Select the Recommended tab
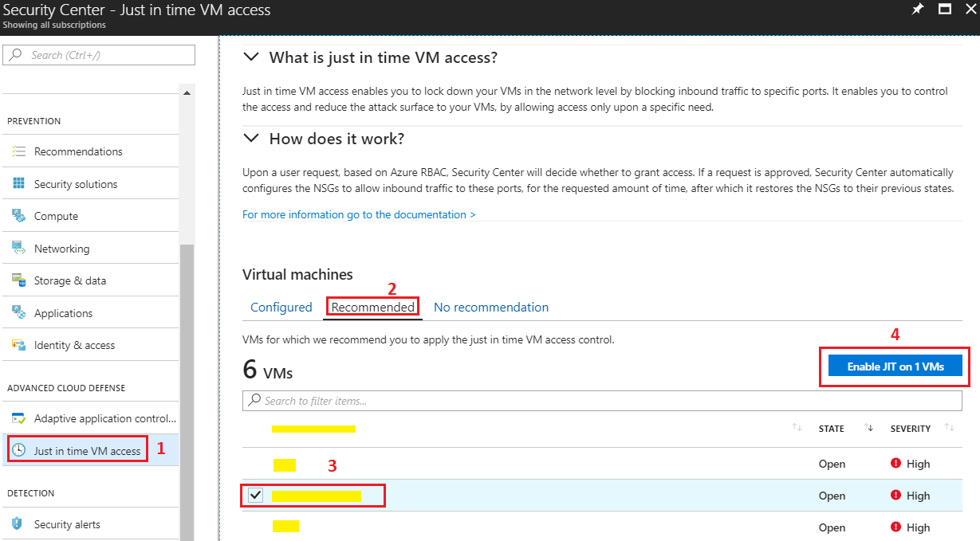The width and height of the screenshot is (980, 541). [x=373, y=308]
